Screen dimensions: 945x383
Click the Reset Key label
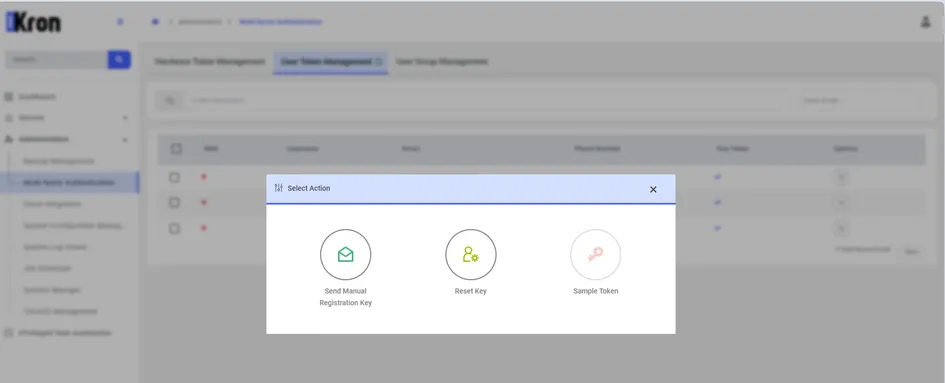click(471, 291)
